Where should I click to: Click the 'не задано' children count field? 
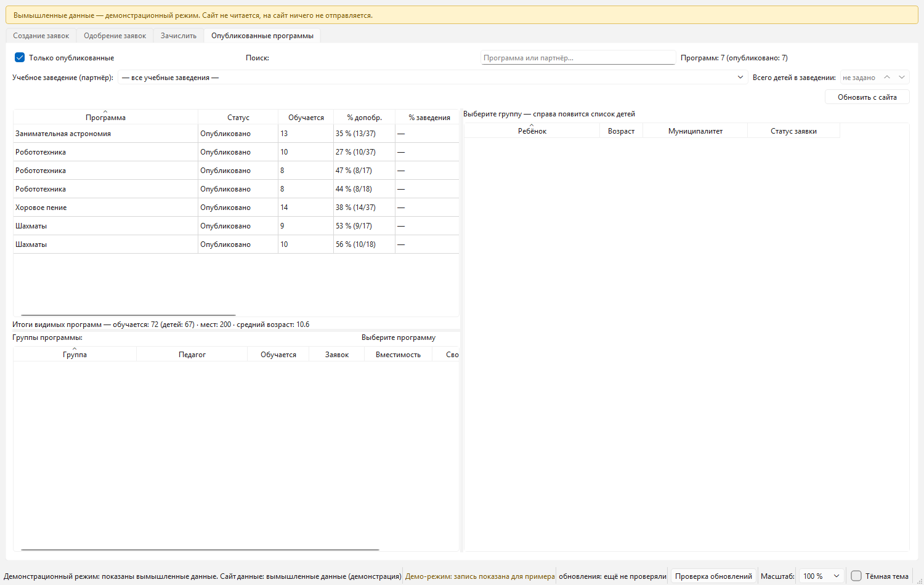tap(860, 78)
